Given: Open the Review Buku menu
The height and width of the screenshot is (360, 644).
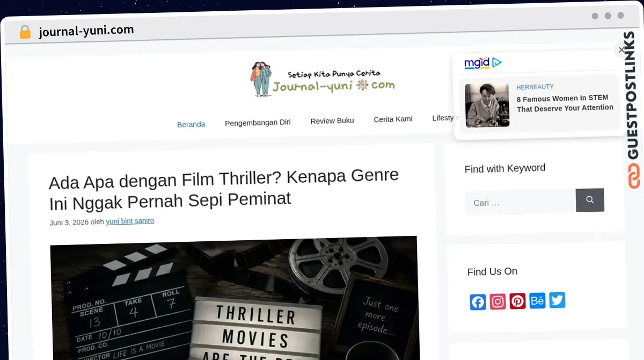Looking at the screenshot, I should (332, 120).
